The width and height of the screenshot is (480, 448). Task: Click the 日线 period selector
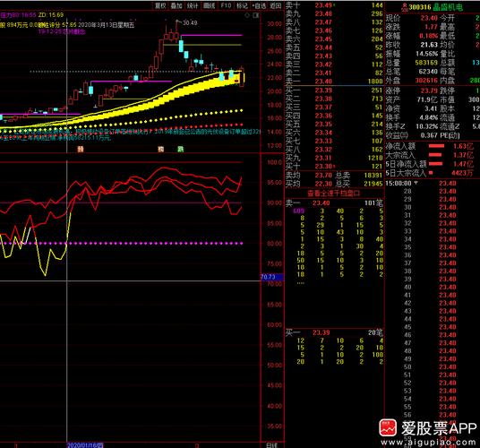click(x=272, y=445)
